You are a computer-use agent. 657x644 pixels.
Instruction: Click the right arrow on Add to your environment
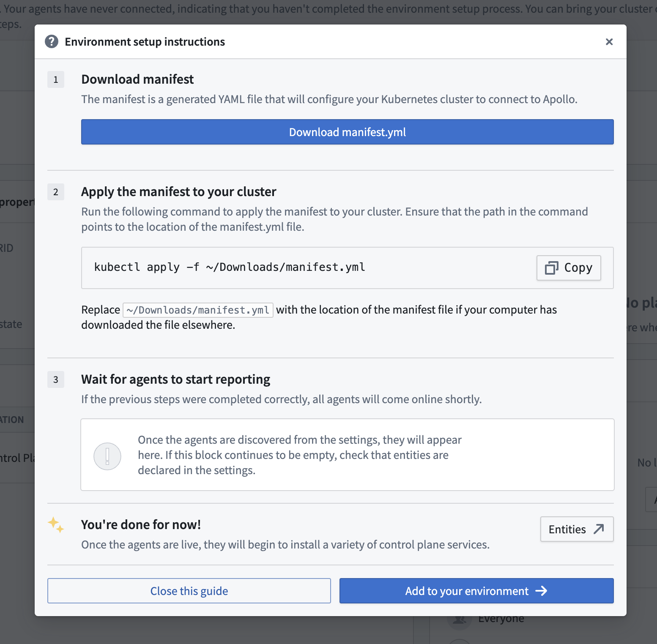(x=541, y=591)
